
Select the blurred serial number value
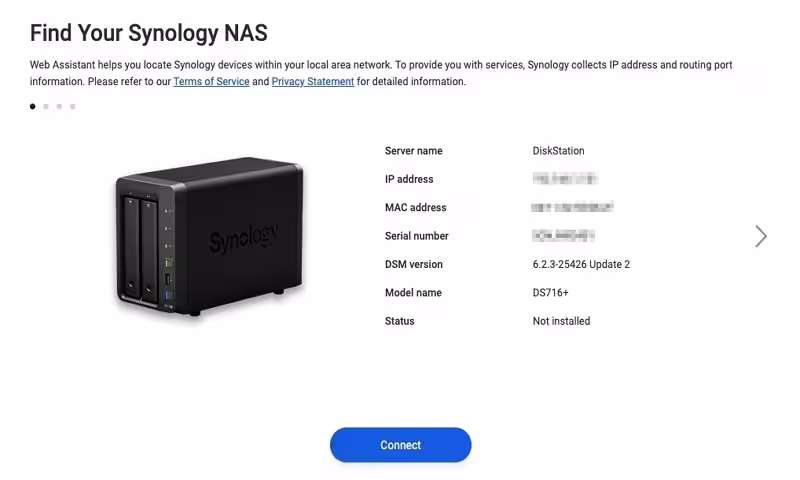click(x=563, y=236)
